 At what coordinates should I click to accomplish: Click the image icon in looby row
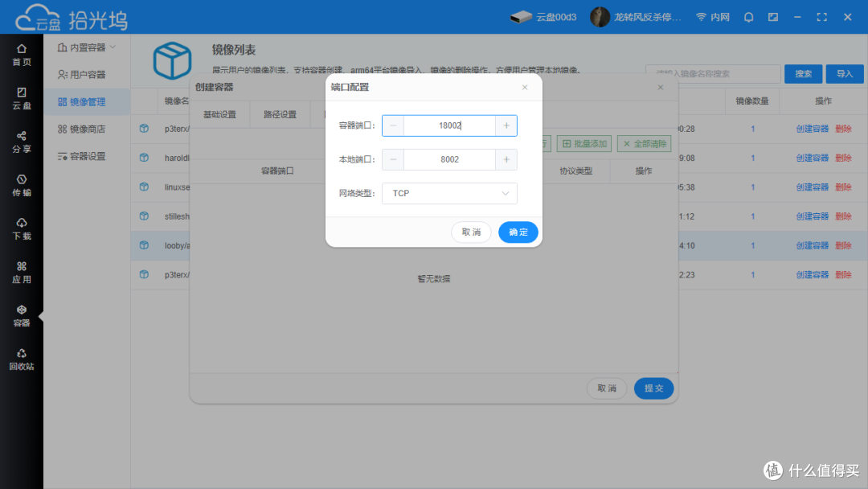pyautogui.click(x=144, y=244)
